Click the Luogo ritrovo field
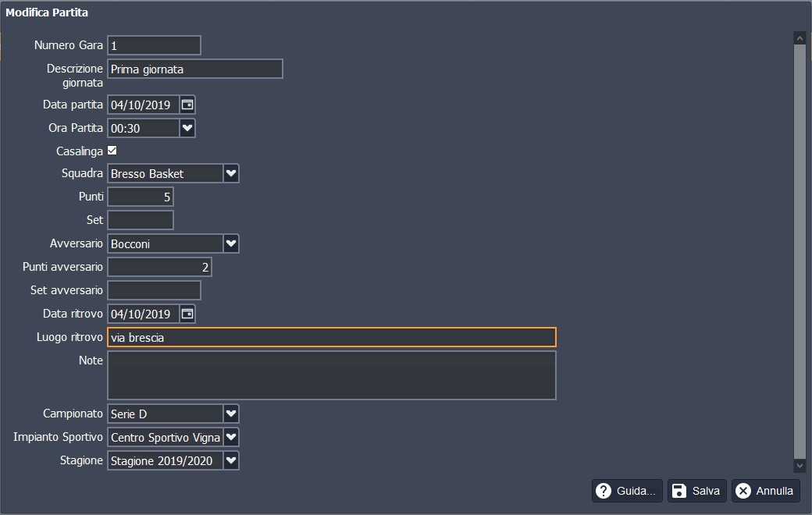 (331, 337)
